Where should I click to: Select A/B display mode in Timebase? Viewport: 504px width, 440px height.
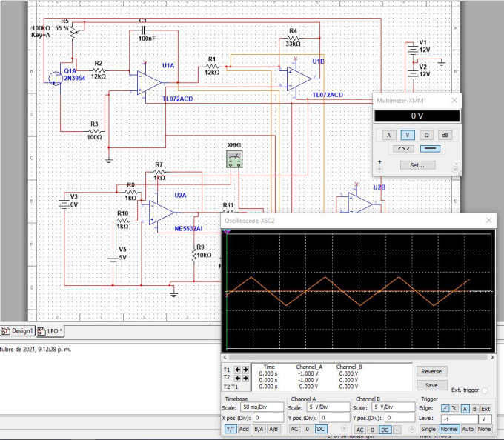273,429
